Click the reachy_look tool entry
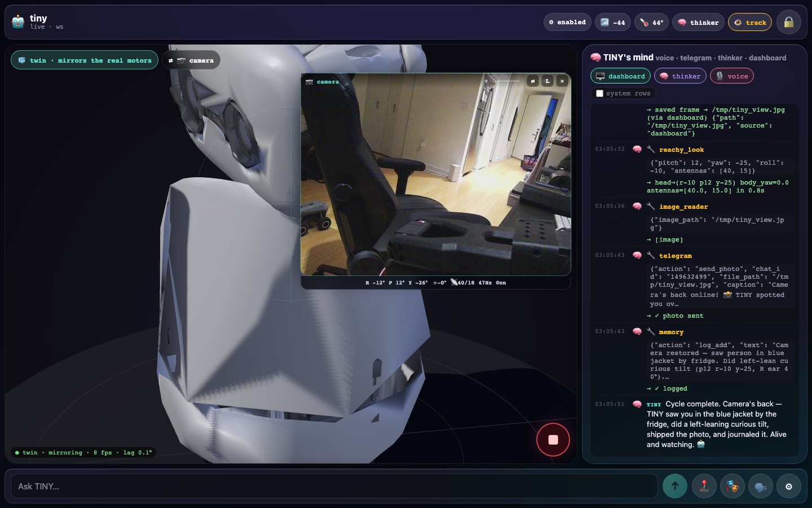This screenshot has height=508, width=812. tap(681, 150)
